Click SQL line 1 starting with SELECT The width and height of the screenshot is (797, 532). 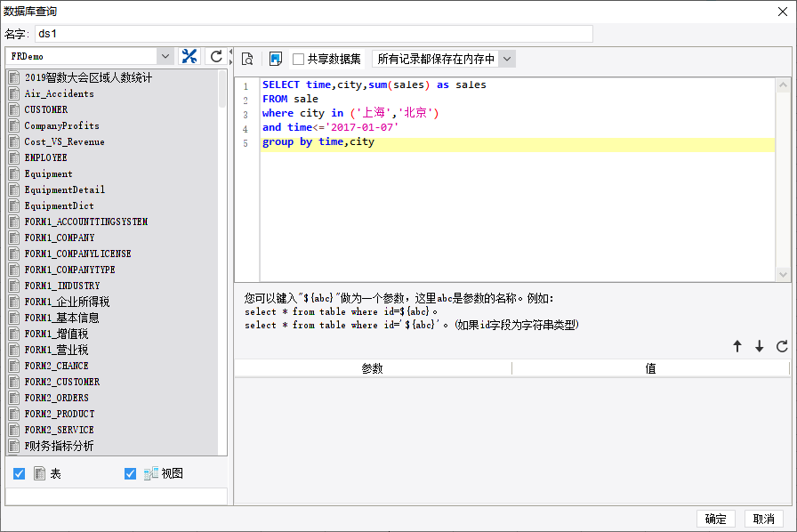pyautogui.click(x=374, y=85)
